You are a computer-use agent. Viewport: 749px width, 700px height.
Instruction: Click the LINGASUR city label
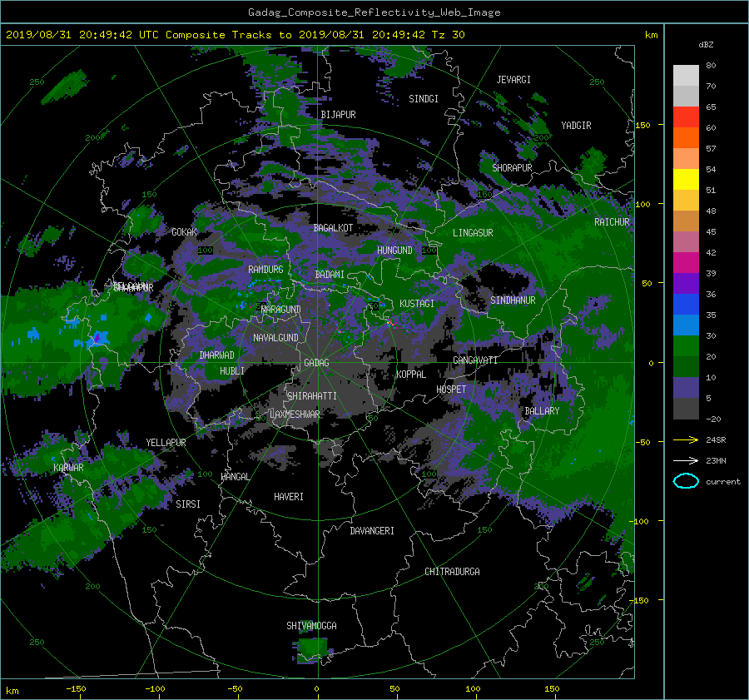tap(473, 233)
